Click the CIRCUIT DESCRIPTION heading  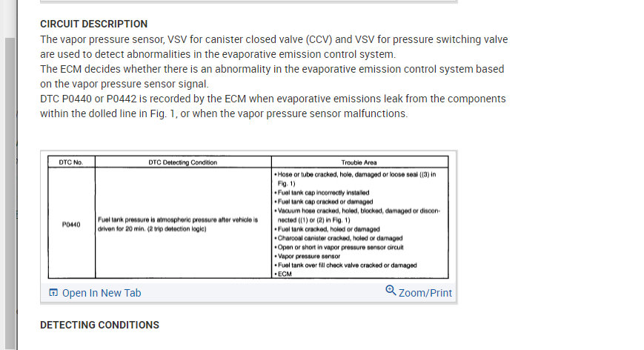93,24
